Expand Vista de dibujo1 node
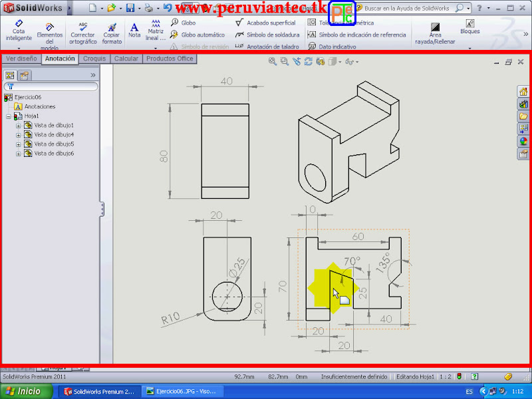The width and height of the screenshot is (532, 399). 19,126
